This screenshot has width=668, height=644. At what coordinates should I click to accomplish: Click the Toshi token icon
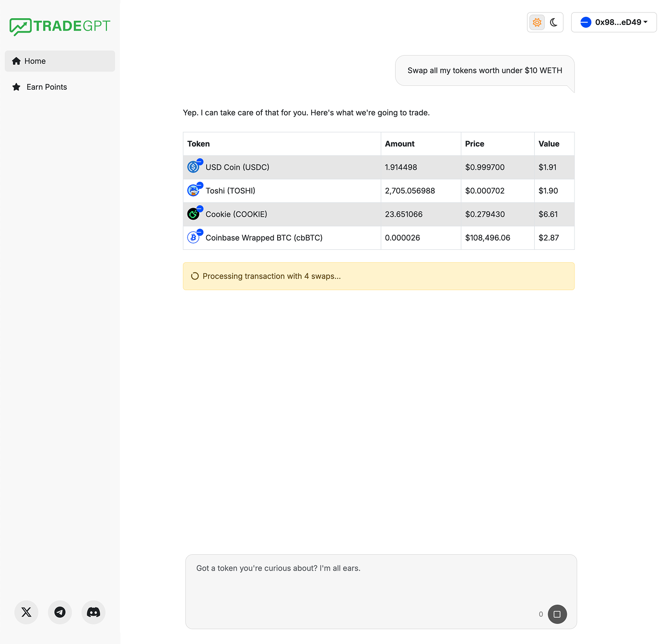[x=193, y=190]
